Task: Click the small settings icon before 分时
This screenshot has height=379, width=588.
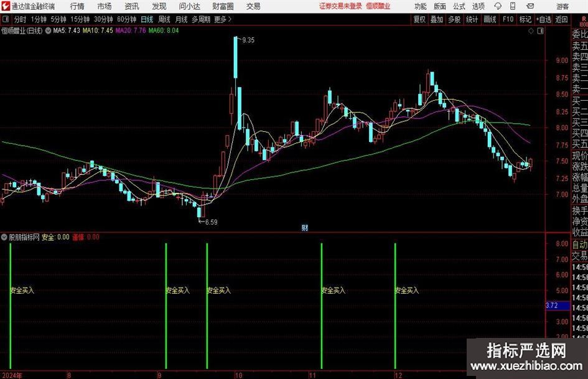Action: [x=5, y=19]
